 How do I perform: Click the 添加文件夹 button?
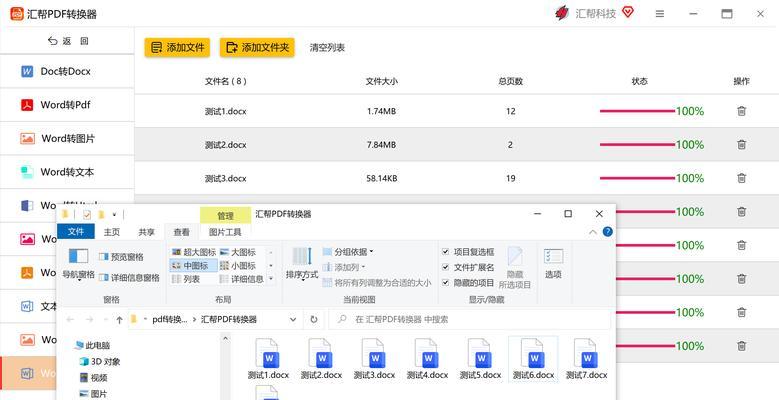click(257, 48)
